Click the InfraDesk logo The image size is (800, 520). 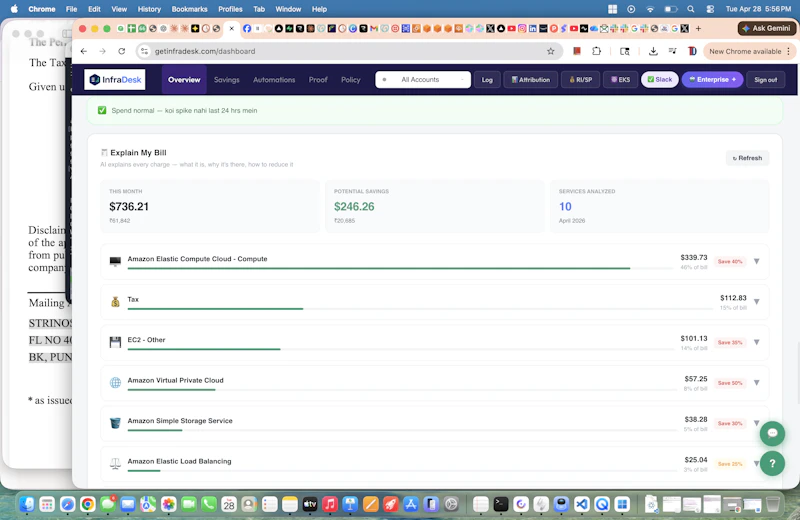[x=115, y=80]
